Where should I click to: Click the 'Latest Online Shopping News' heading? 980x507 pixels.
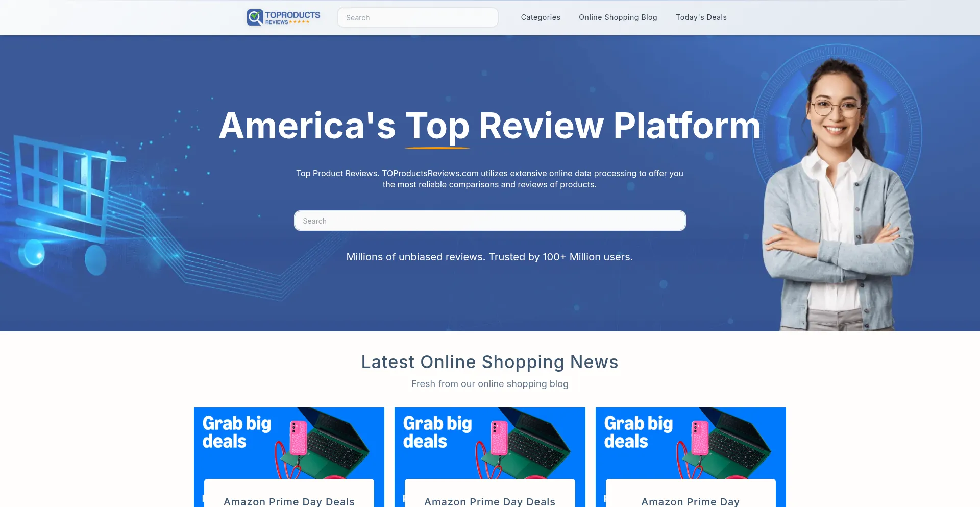[x=489, y=362]
